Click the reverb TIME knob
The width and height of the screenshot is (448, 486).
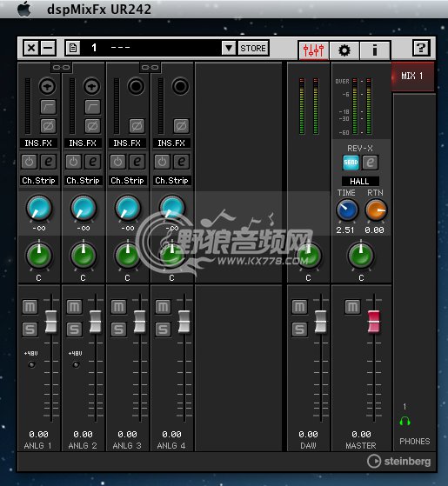tap(347, 210)
